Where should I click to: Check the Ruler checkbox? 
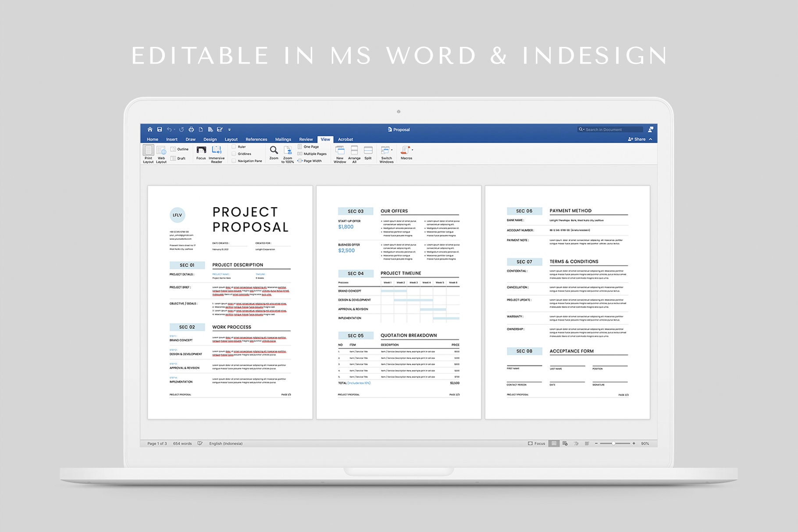[234, 147]
